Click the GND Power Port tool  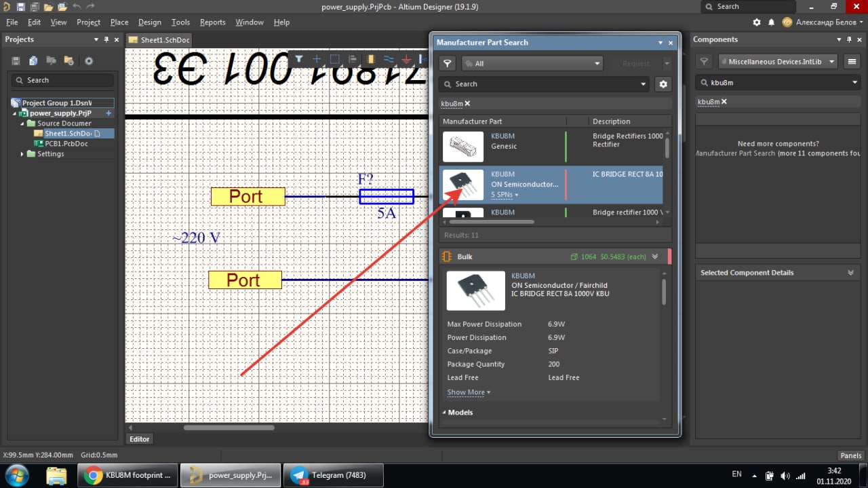click(x=406, y=60)
